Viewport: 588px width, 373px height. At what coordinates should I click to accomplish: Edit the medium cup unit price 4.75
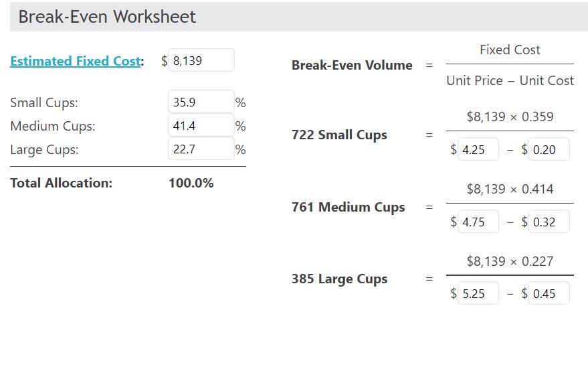click(478, 222)
